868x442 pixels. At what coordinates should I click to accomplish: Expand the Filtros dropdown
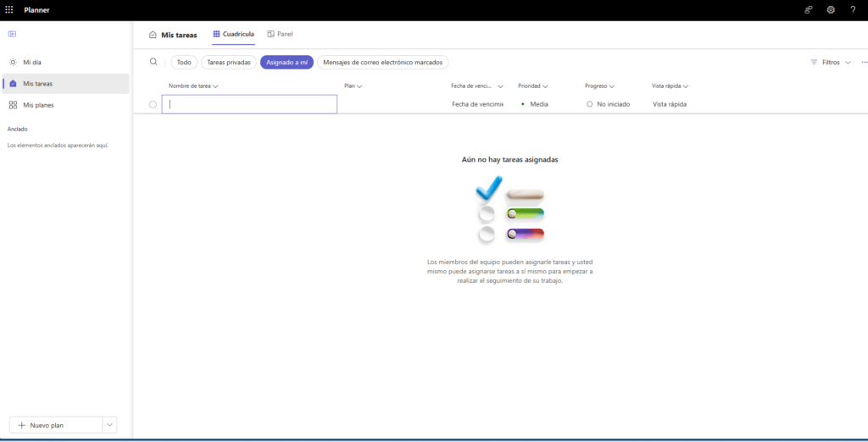(x=831, y=62)
